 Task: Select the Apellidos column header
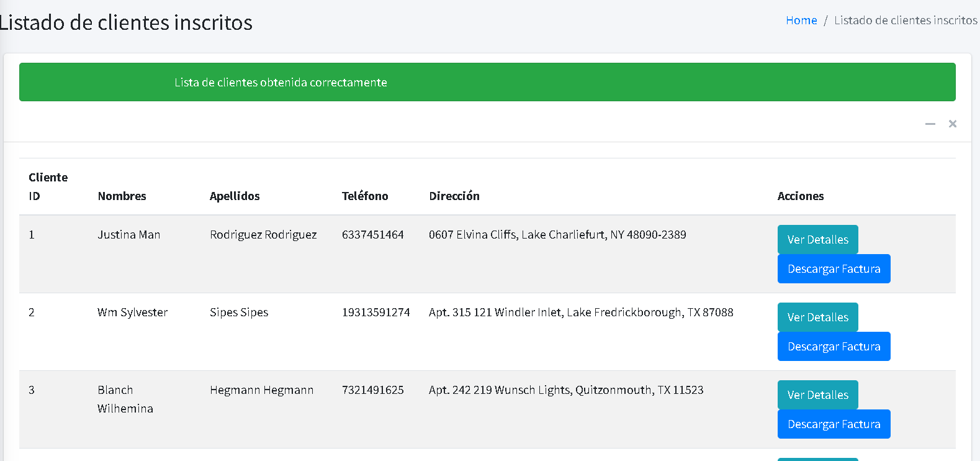coord(235,196)
